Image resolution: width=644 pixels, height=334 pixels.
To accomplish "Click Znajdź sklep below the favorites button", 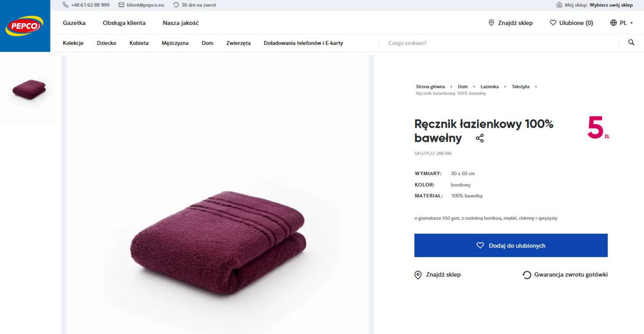I will click(x=438, y=274).
